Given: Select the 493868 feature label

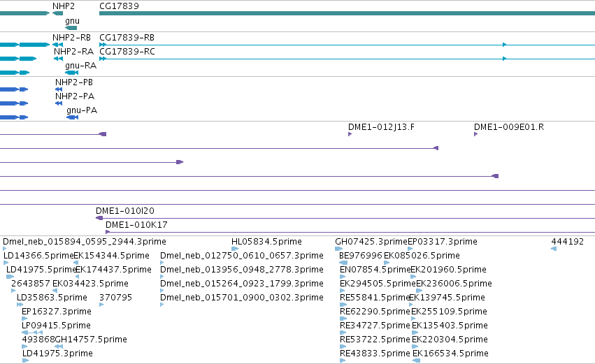Looking at the screenshot, I should [x=38, y=340].
